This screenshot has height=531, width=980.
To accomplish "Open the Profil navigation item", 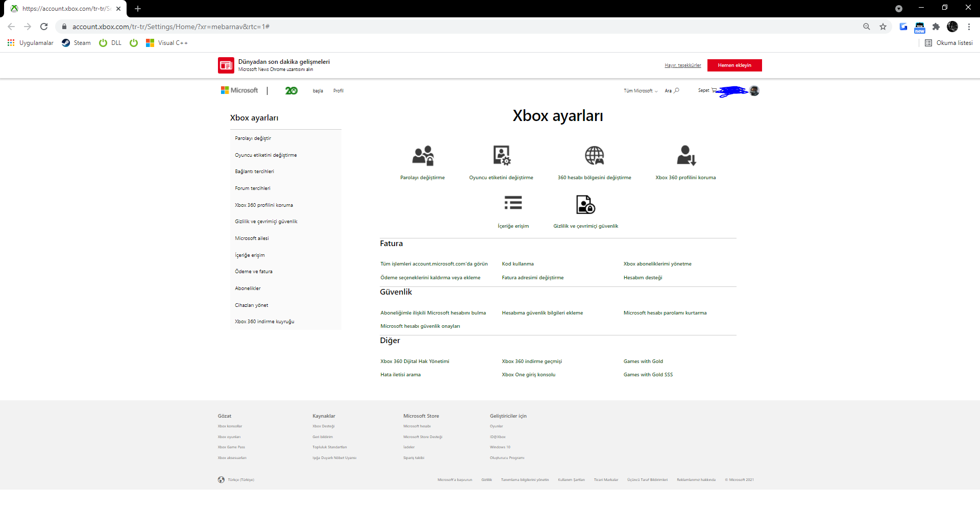I will pyautogui.click(x=338, y=91).
